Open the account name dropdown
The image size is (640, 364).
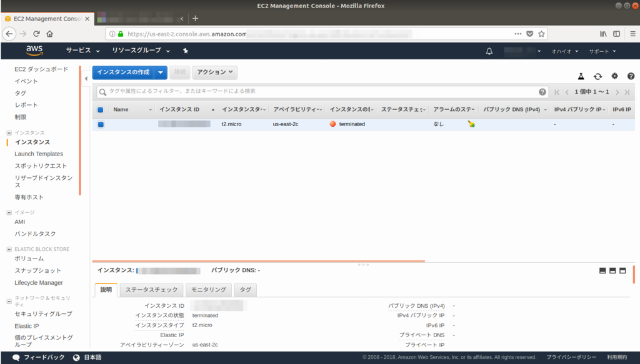click(522, 51)
